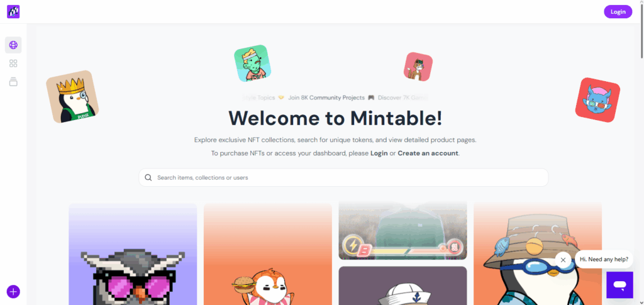644x305 pixels.
Task: Open the globe explore sidebar icon
Action: [13, 45]
